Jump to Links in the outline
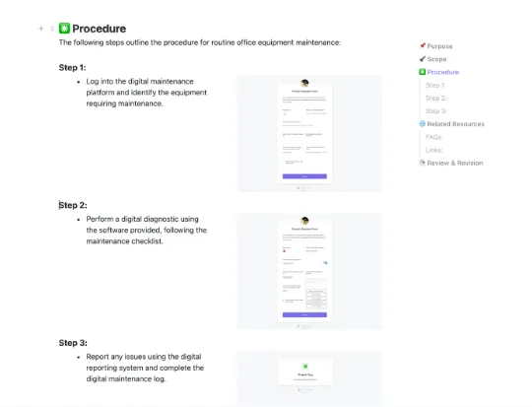 click(x=433, y=150)
